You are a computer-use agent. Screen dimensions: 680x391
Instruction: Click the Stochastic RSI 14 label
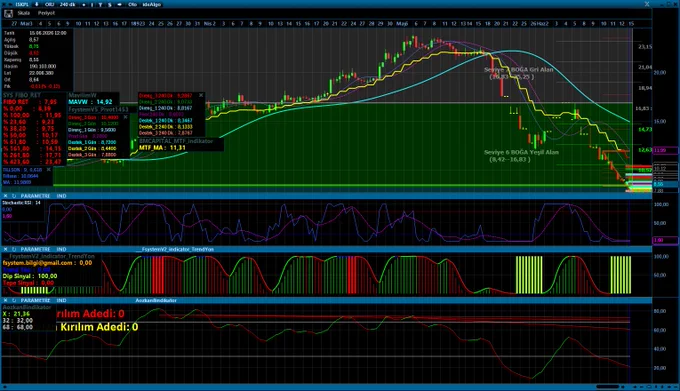pyautogui.click(x=21, y=202)
